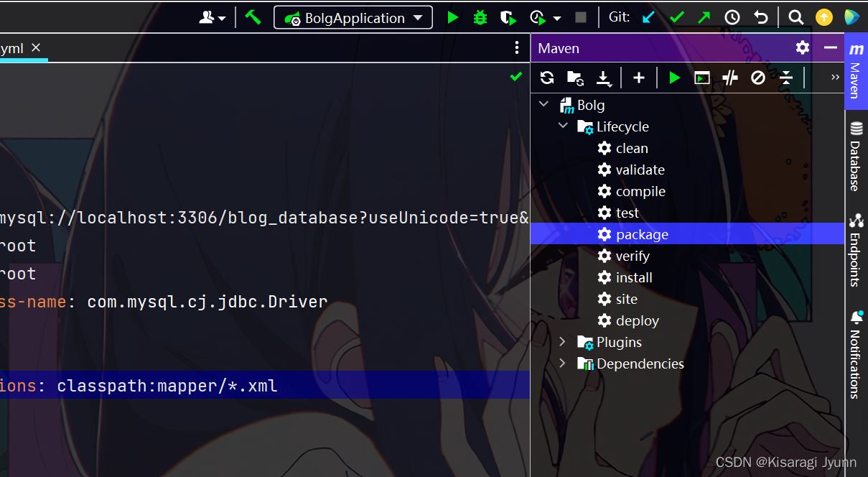Update project via Git blue arrow

pyautogui.click(x=648, y=17)
